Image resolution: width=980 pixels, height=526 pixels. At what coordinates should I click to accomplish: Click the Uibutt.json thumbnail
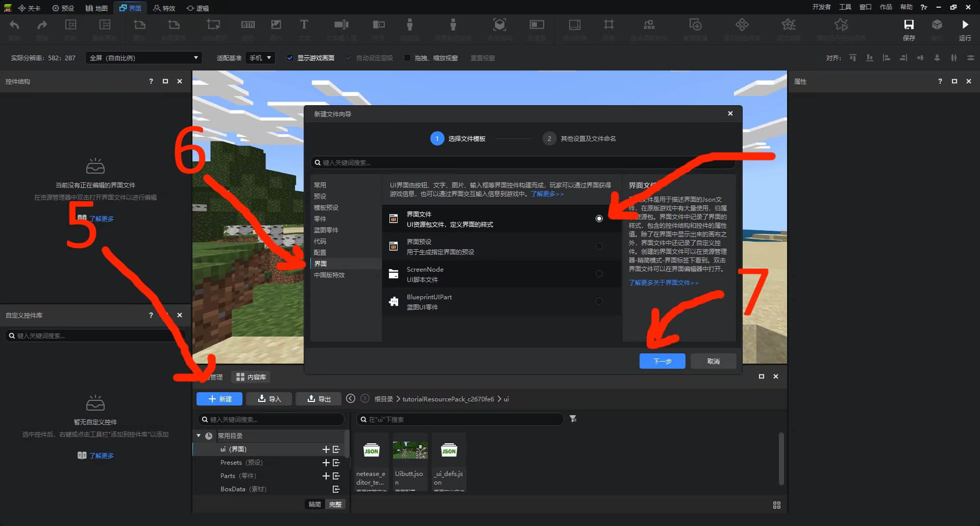410,450
